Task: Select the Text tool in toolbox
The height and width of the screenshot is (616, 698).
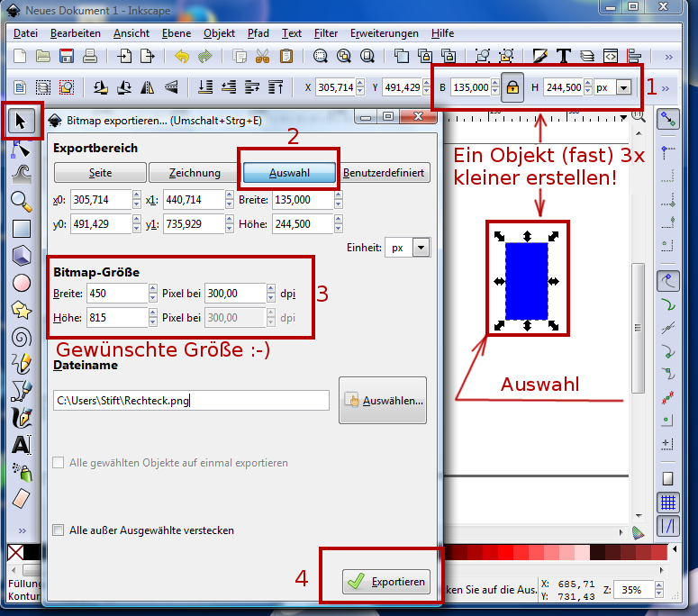Action: point(21,445)
